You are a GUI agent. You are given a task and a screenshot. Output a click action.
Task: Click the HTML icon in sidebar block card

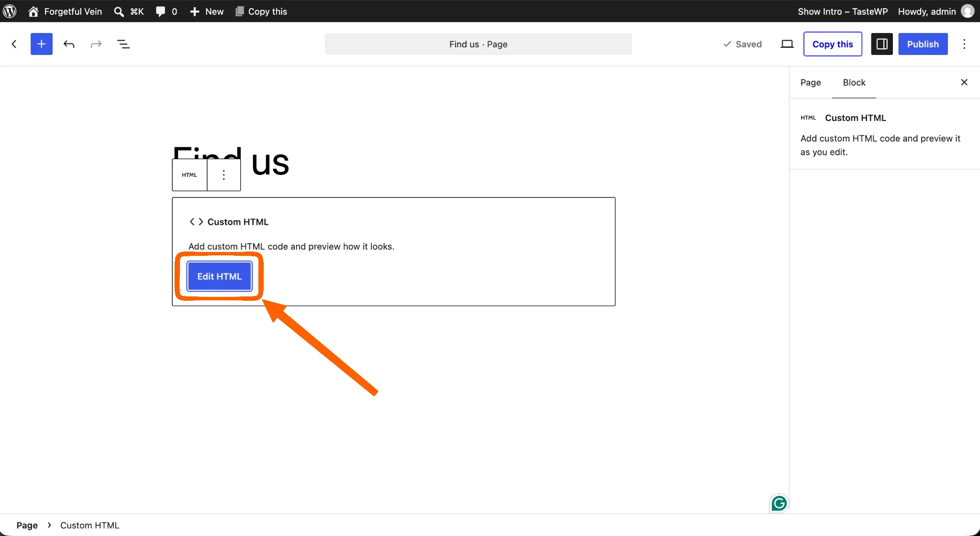coord(808,118)
